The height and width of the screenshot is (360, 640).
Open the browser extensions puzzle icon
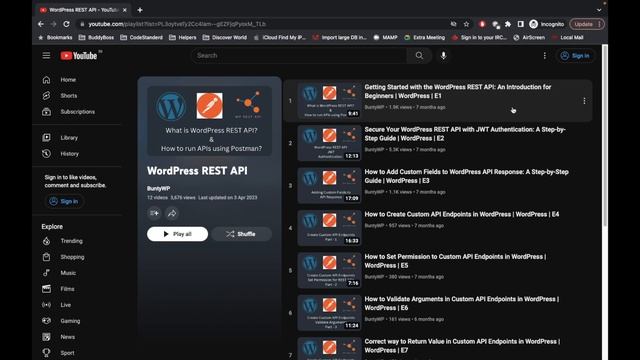508,24
